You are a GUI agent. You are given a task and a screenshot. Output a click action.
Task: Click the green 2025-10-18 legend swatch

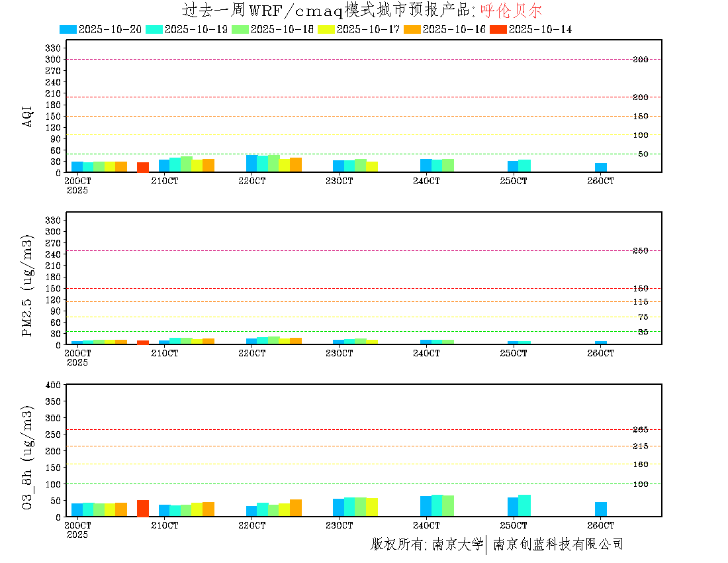[x=240, y=29]
